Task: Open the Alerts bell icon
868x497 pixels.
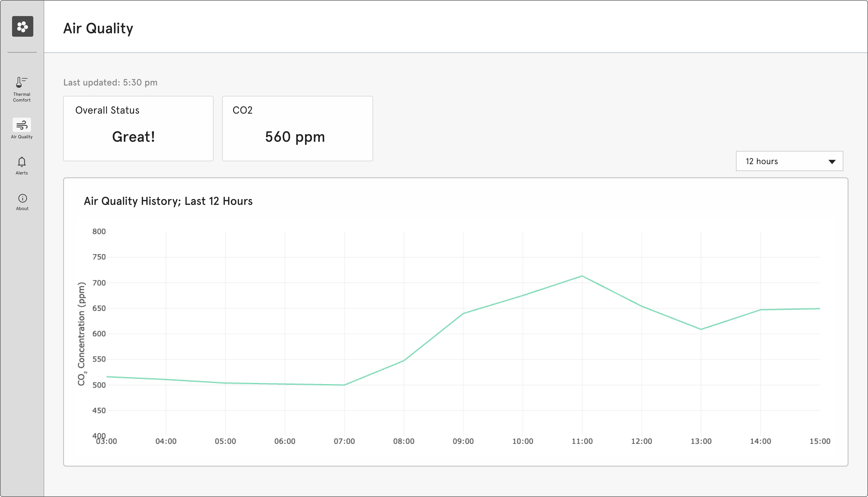Action: click(22, 162)
